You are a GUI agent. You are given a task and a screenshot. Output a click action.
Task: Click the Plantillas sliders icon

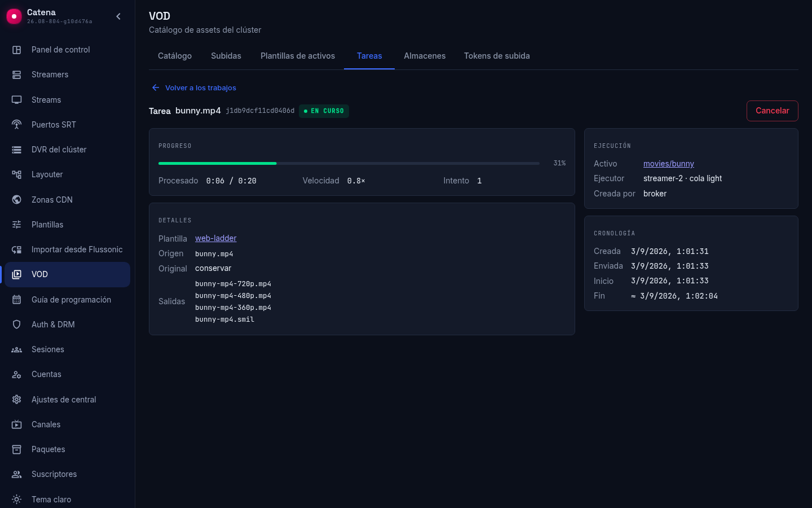(17, 225)
